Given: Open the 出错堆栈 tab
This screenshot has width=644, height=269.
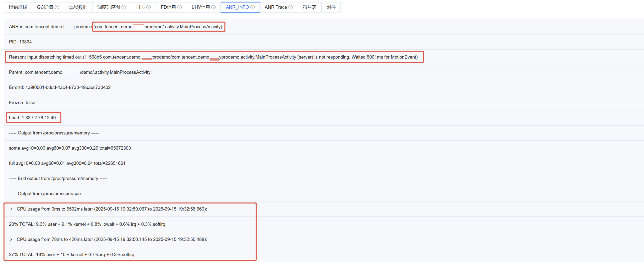Looking at the screenshot, I should (x=18, y=7).
